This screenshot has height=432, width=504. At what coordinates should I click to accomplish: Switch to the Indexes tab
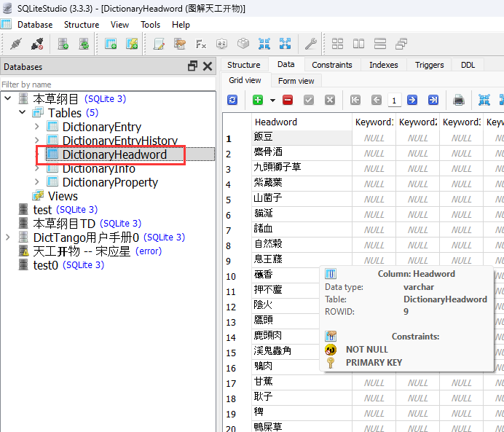point(384,65)
